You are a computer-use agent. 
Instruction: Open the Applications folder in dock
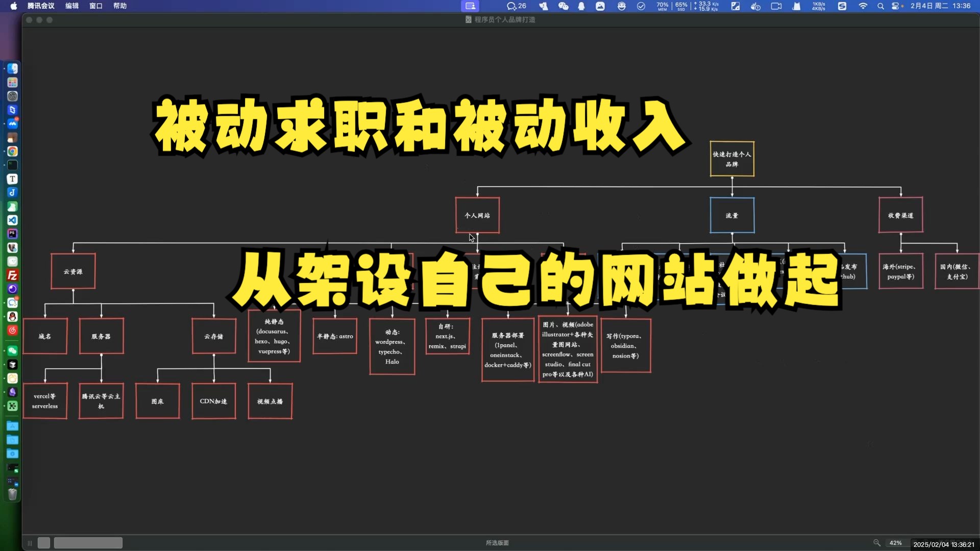point(13,426)
